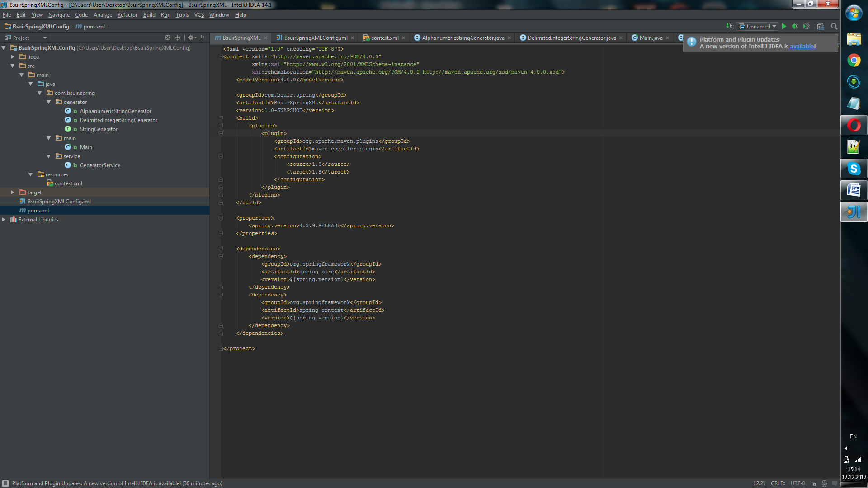Select GeneratorService class in tree
The image size is (868, 488).
pos(100,165)
